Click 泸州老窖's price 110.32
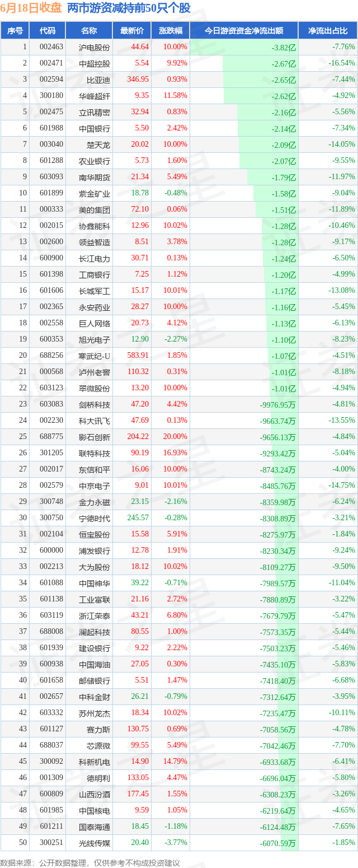The image size is (358, 868). [138, 371]
